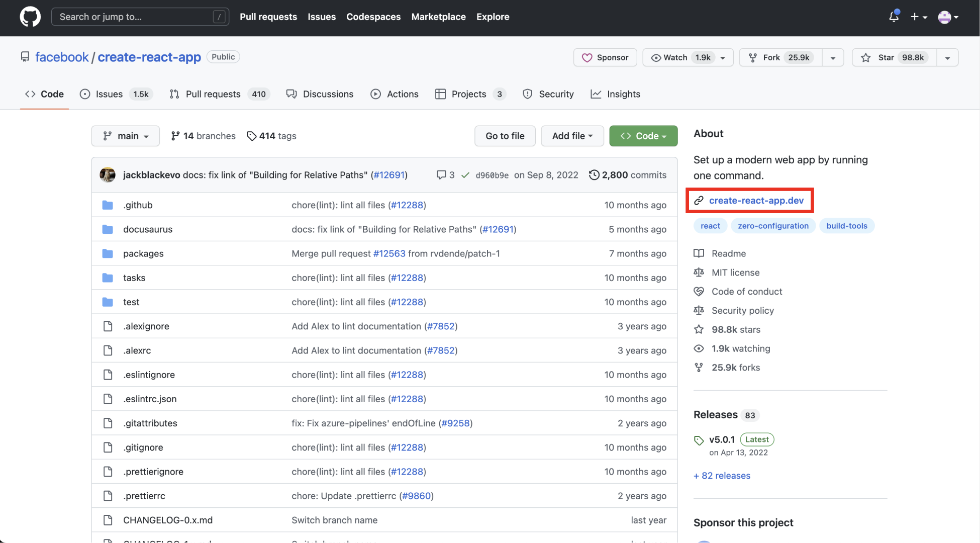This screenshot has width=980, height=543.
Task: Switch to the repository Pull requests tab
Action: 220,94
